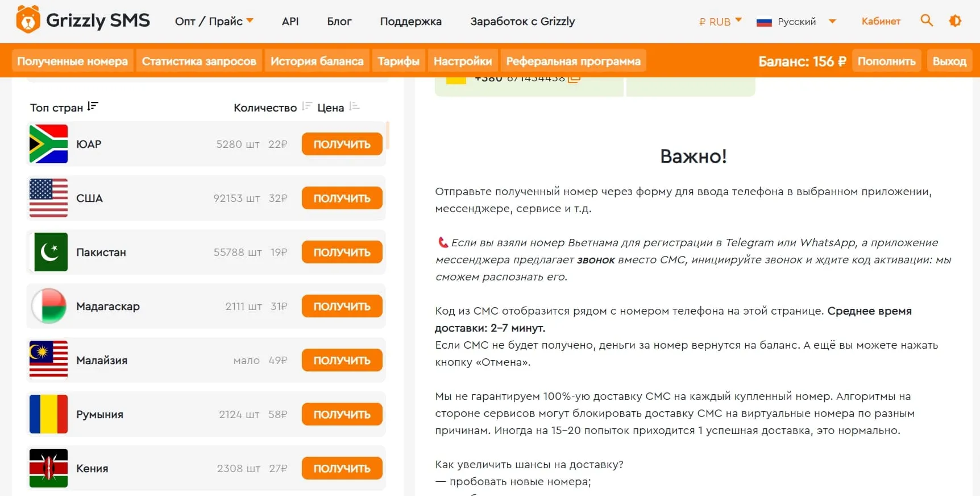Click the South Africa flag
Viewport: 980px width, 496px height.
coord(48,144)
